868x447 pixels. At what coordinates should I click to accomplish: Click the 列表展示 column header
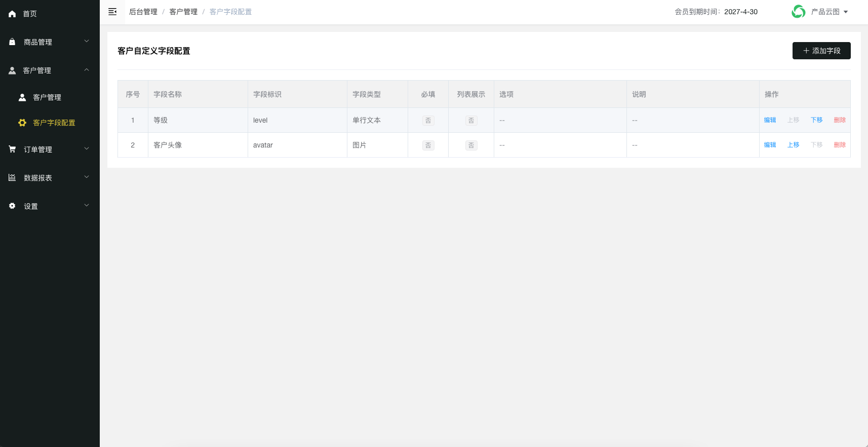[471, 94]
